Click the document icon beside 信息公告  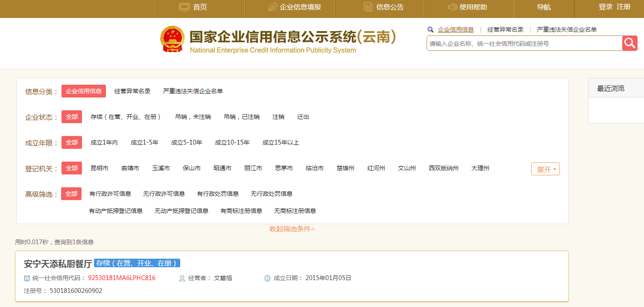point(368,7)
